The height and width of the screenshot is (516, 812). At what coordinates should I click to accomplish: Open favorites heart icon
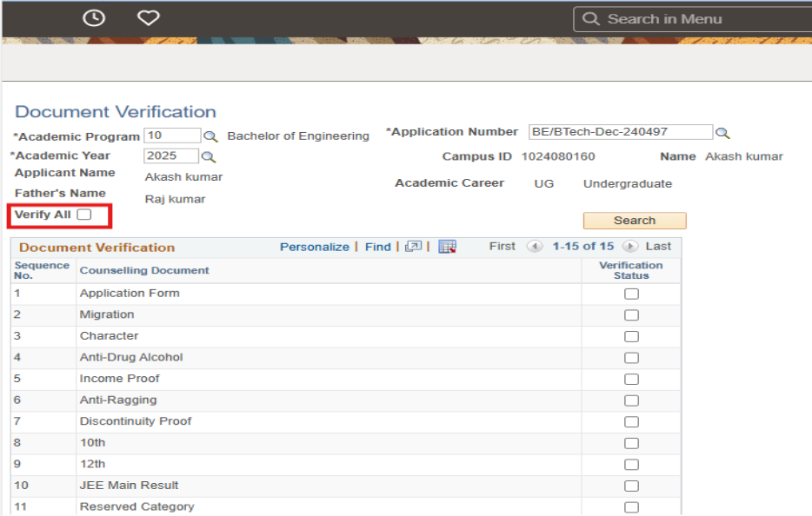(148, 18)
